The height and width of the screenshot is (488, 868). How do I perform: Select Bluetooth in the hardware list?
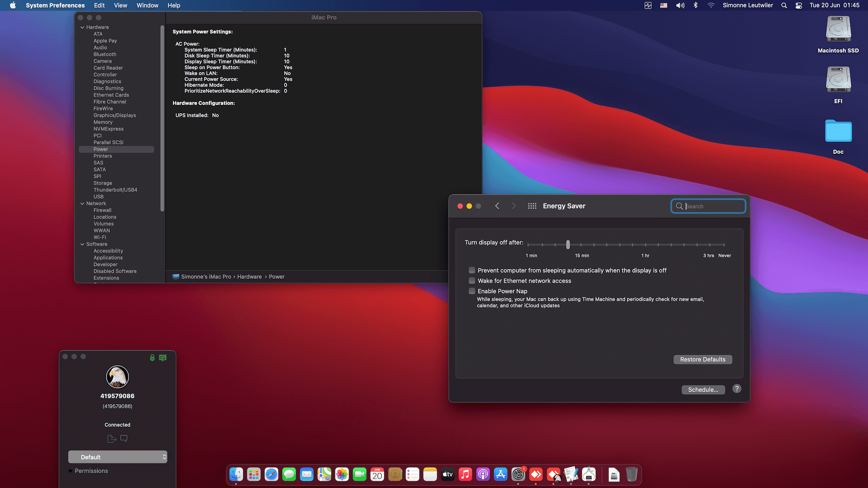(105, 54)
